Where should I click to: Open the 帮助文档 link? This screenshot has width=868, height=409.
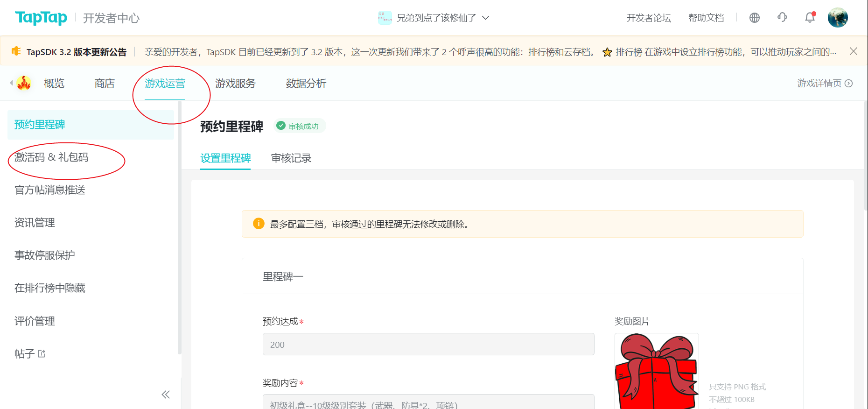pyautogui.click(x=706, y=18)
